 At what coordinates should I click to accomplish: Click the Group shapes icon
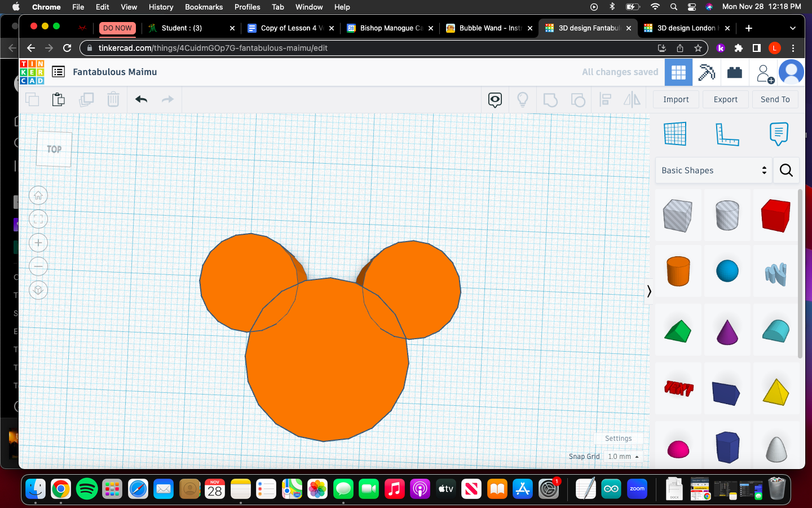pos(550,100)
